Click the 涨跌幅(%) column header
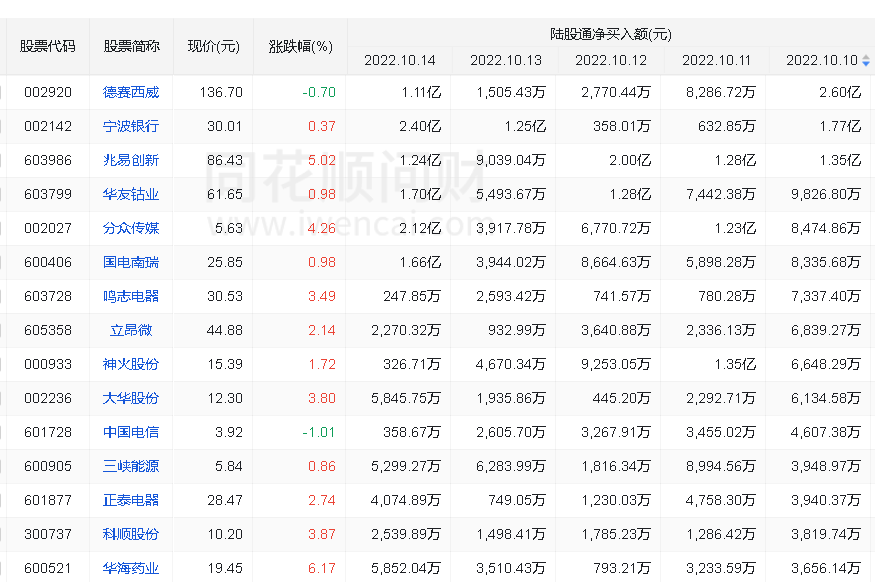This screenshot has width=875, height=582. pos(300,46)
